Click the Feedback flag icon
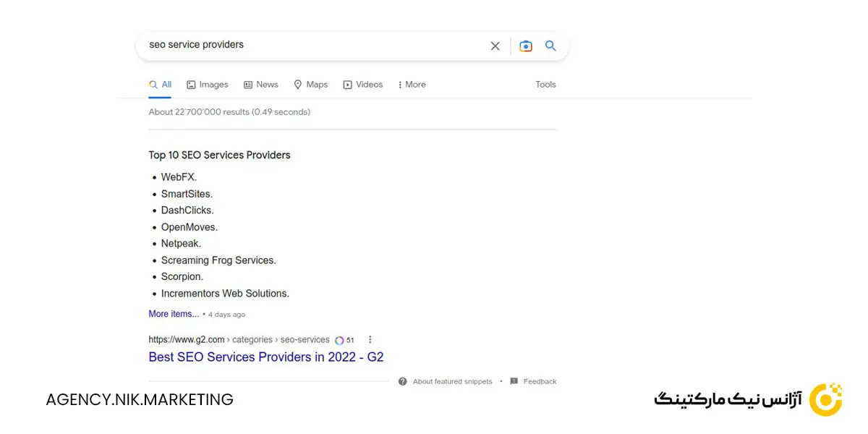This screenshot has width=868, height=434. tap(514, 381)
